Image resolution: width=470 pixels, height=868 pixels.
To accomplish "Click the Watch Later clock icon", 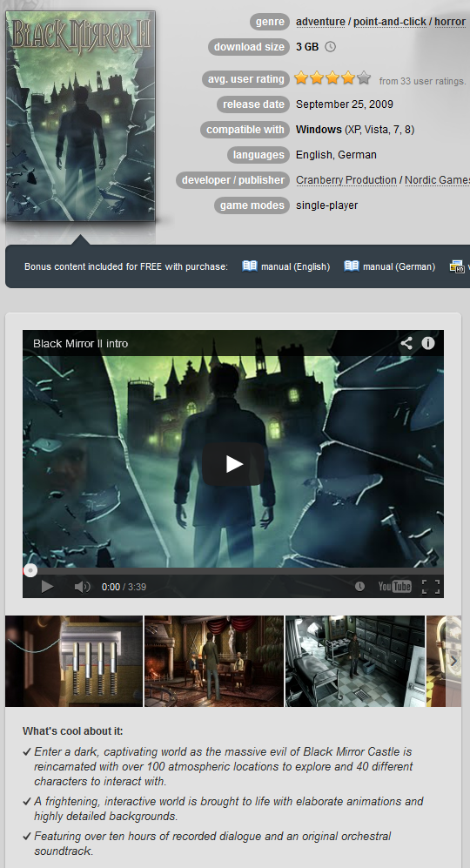I will (359, 586).
